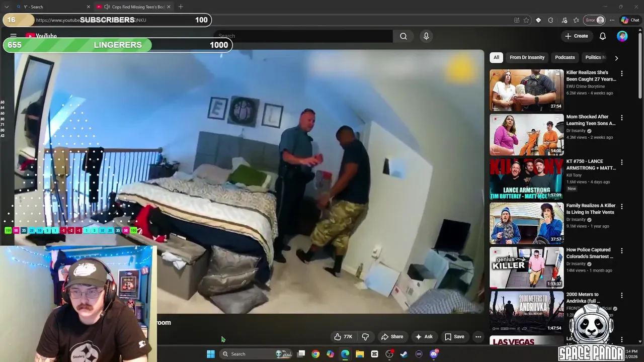
Task: Expand filter chips with right arrow
Action: click(x=616, y=58)
